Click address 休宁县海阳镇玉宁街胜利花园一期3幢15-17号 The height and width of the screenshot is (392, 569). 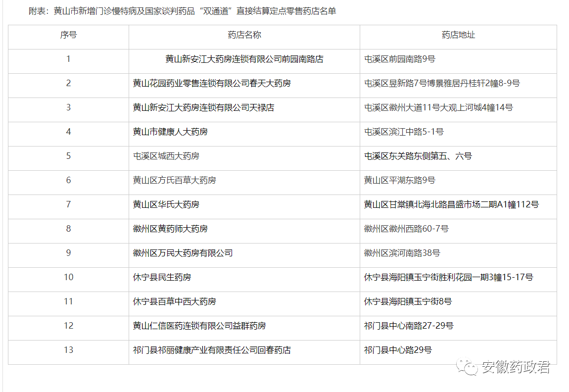click(x=449, y=278)
